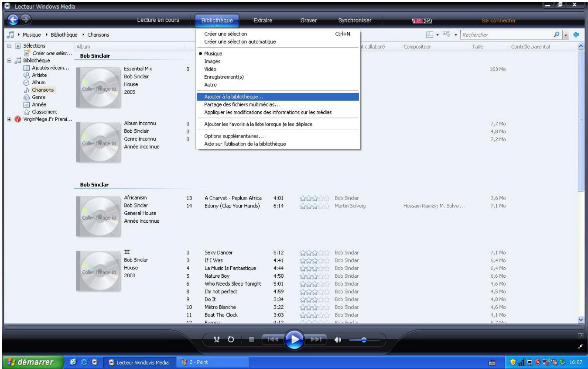Rate the Sexy Dancer track with stars
Screen dimensions: 588x369
tap(315, 253)
